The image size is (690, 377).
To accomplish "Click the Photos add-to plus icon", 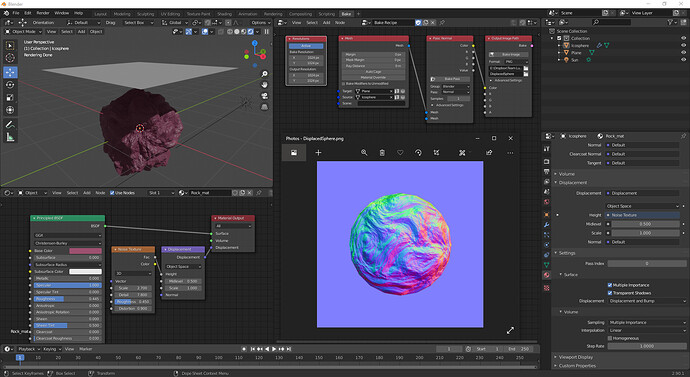I will (x=318, y=153).
